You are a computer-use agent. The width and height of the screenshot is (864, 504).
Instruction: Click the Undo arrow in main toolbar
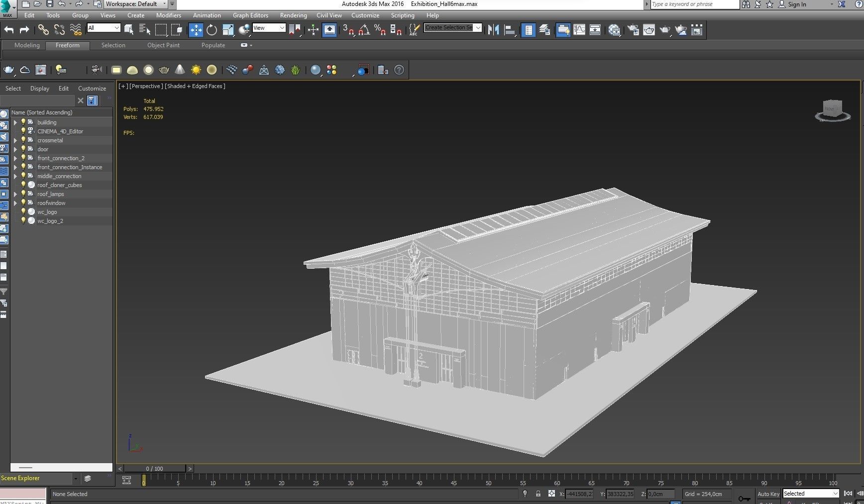9,30
